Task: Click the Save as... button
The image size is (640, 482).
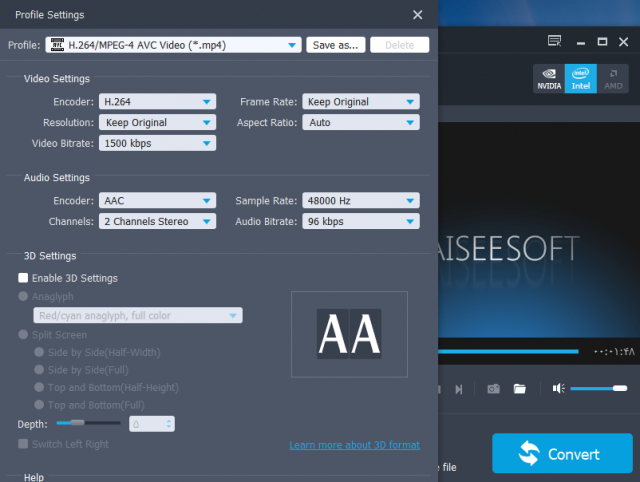Action: tap(336, 45)
